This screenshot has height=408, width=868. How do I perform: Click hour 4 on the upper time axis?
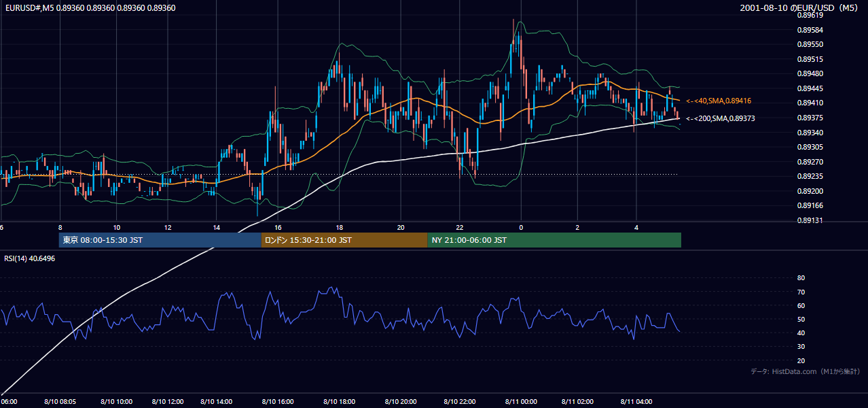click(x=636, y=227)
